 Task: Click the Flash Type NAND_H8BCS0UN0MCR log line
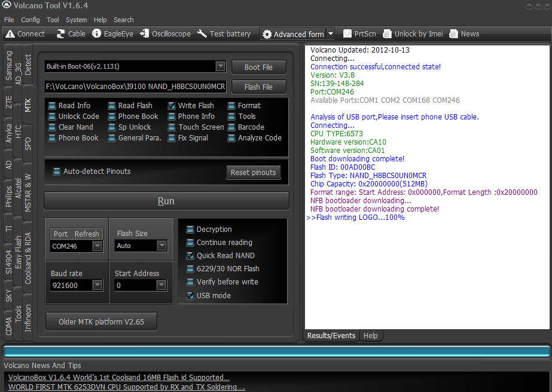(x=368, y=175)
